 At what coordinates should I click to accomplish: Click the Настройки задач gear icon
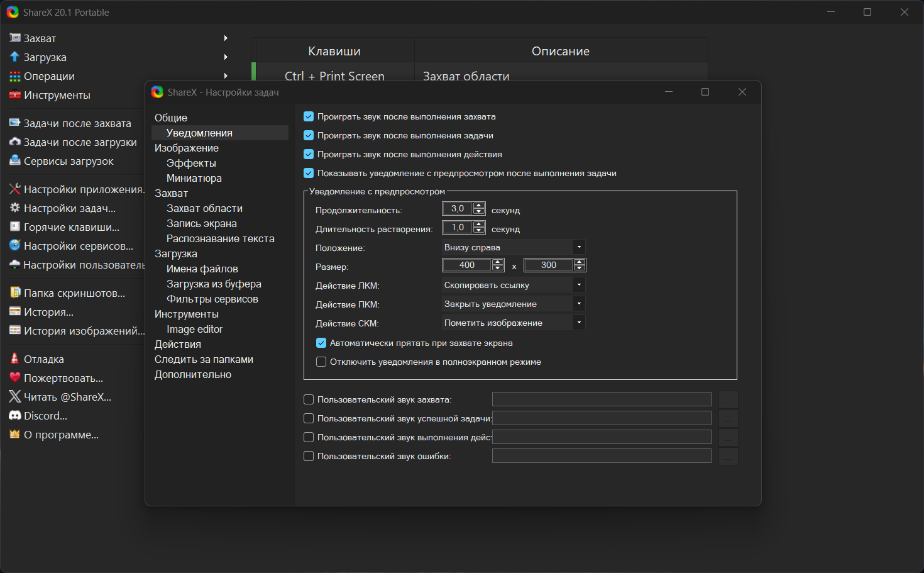click(15, 208)
